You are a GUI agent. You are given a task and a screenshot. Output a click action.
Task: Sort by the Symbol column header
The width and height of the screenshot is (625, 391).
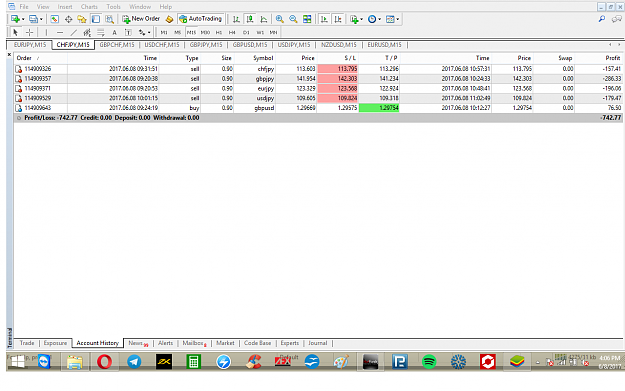point(254,58)
